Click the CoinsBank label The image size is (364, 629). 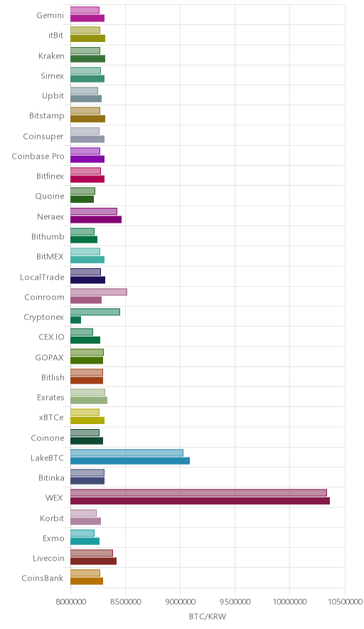click(43, 578)
